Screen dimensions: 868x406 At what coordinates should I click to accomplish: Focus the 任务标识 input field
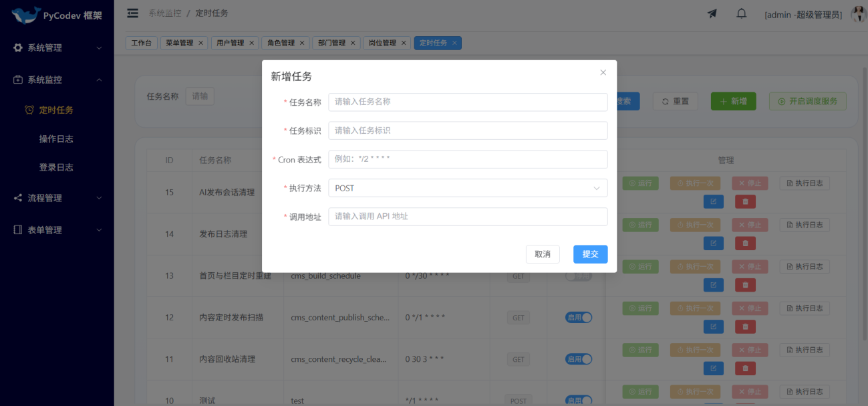click(x=468, y=130)
